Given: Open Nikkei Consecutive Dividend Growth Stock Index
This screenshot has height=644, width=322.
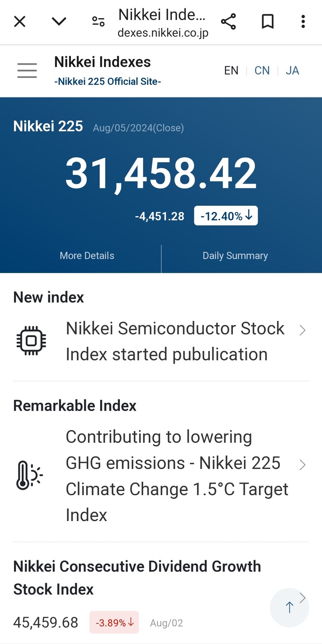Looking at the screenshot, I should (137, 577).
